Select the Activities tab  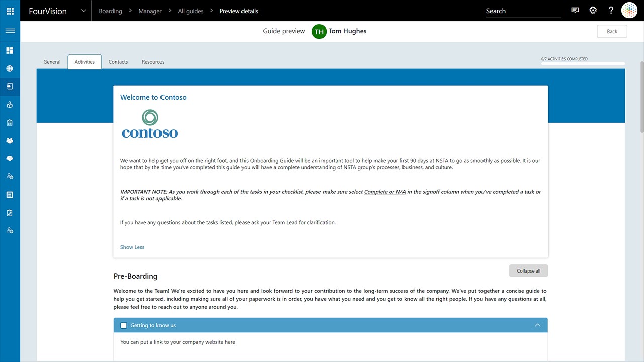85,62
